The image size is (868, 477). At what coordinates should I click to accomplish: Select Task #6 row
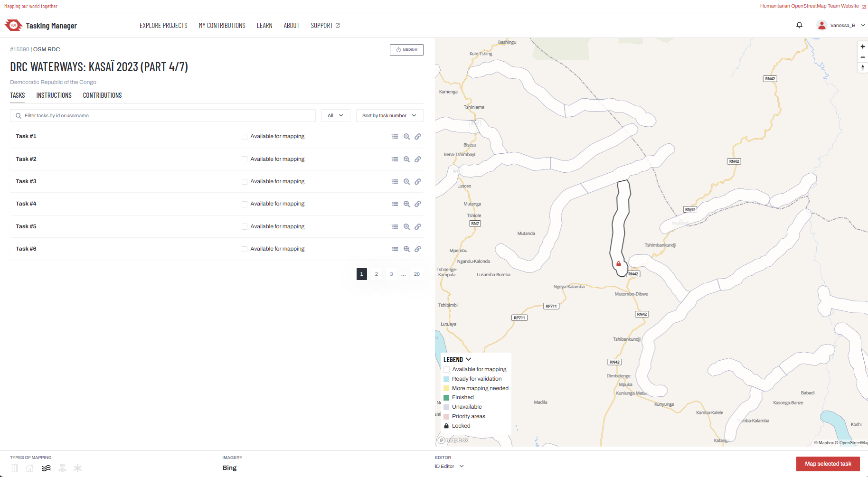[217, 249]
